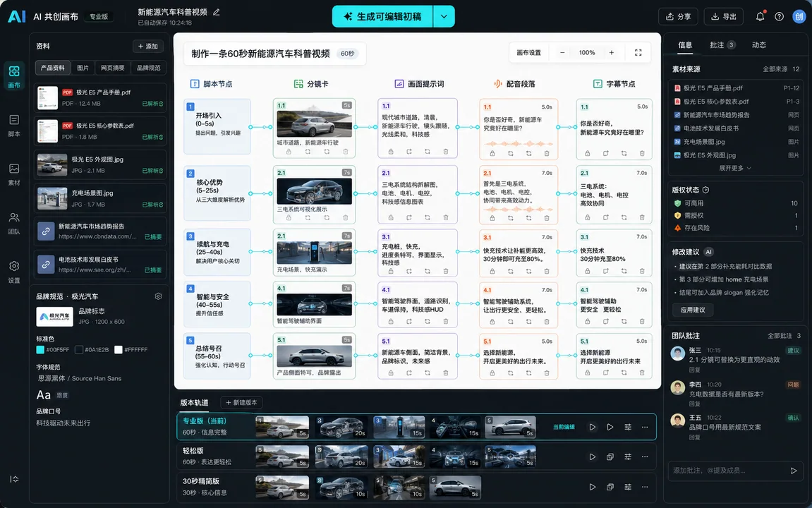The width and height of the screenshot is (812, 508).
Task: Click the 导出 export button
Action: point(723,16)
